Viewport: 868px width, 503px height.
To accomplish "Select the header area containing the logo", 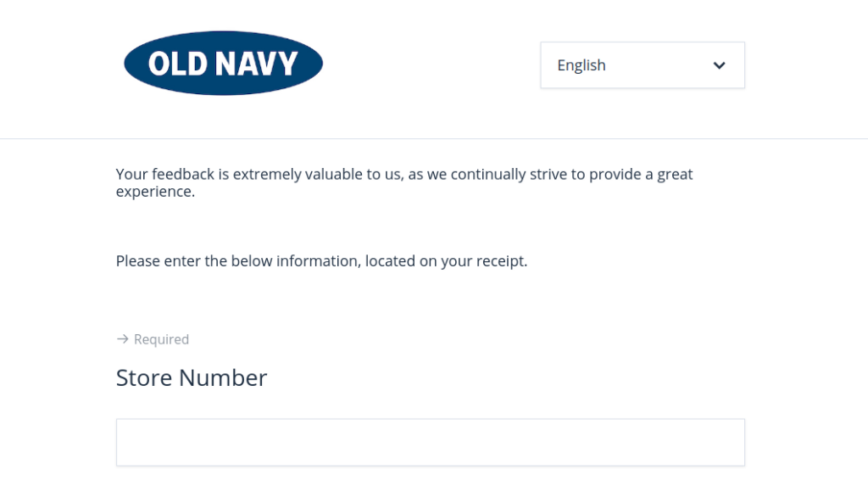I will [x=434, y=68].
